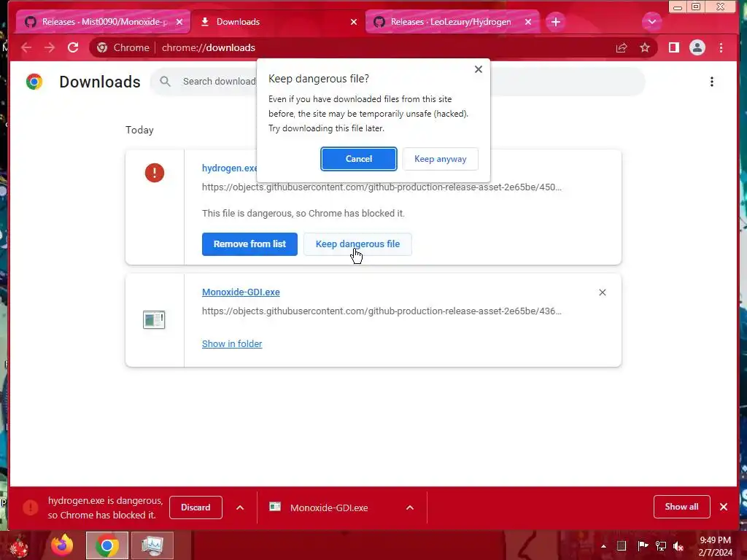
Task: Open the Monoxide-GDI.exe file link
Action: 241,292
